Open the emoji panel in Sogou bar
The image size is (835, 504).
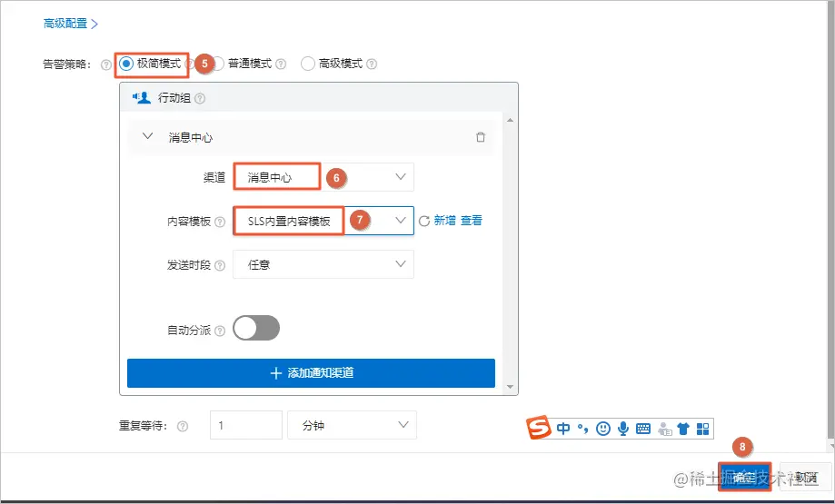point(602,429)
